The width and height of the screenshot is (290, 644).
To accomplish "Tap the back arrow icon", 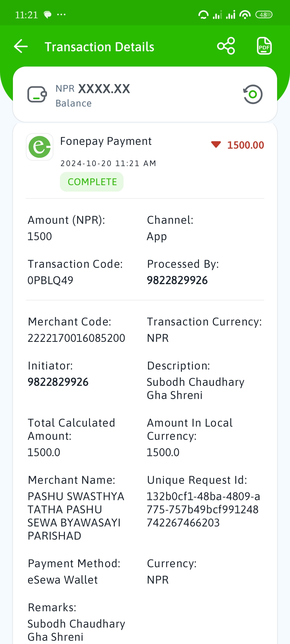I will [21, 46].
